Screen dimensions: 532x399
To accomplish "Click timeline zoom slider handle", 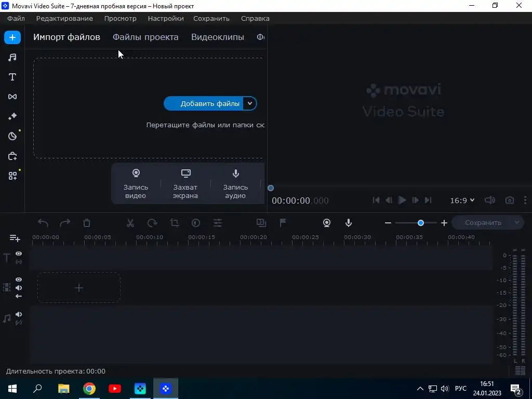I will pos(421,223).
